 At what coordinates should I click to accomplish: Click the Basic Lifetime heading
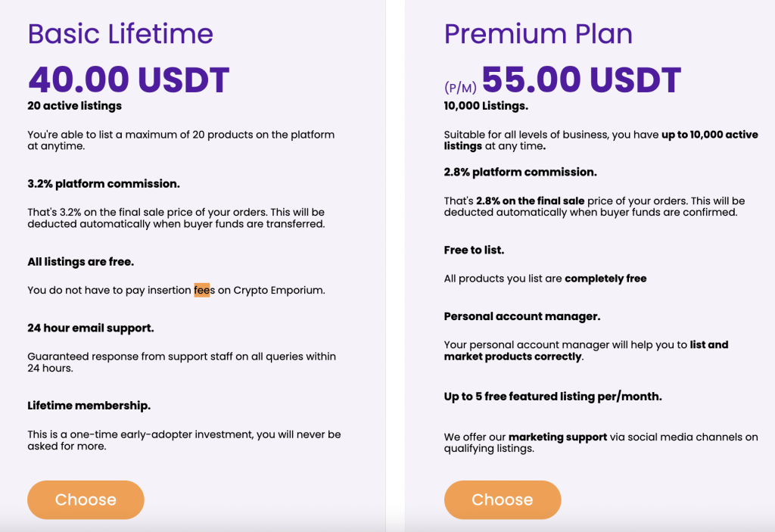click(x=120, y=33)
